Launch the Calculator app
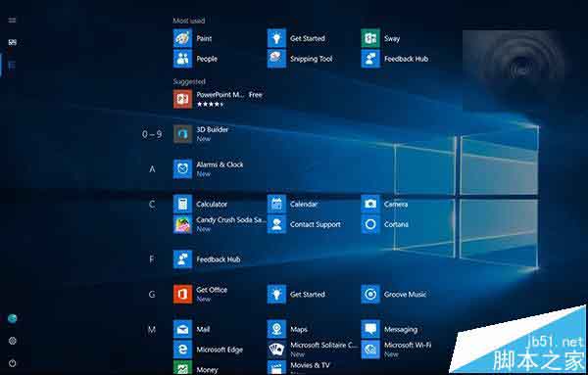This screenshot has height=375, width=588. click(182, 205)
